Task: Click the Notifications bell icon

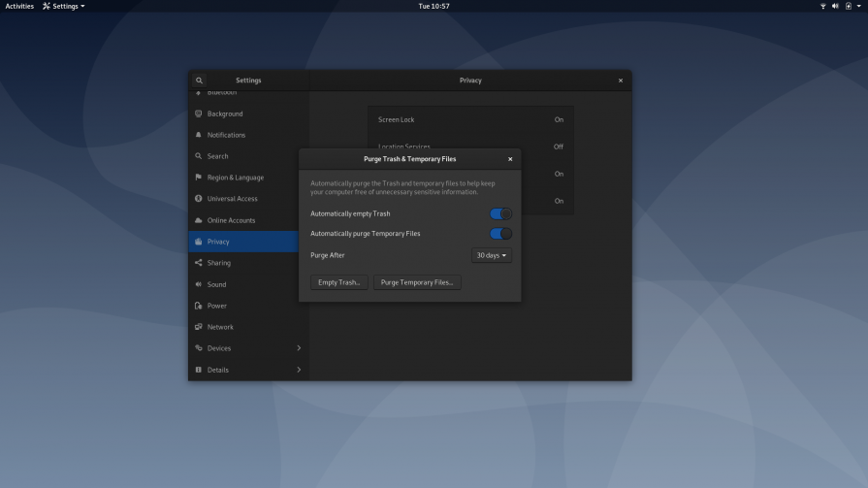Action: 199,135
